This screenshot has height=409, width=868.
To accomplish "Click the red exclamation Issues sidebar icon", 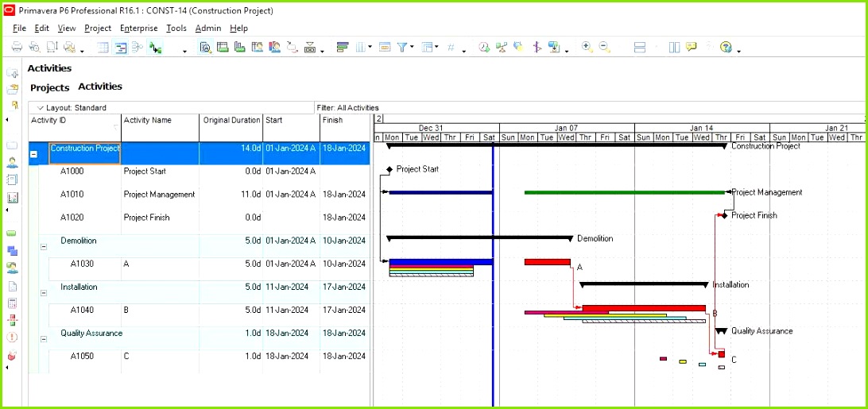I will coord(12,337).
